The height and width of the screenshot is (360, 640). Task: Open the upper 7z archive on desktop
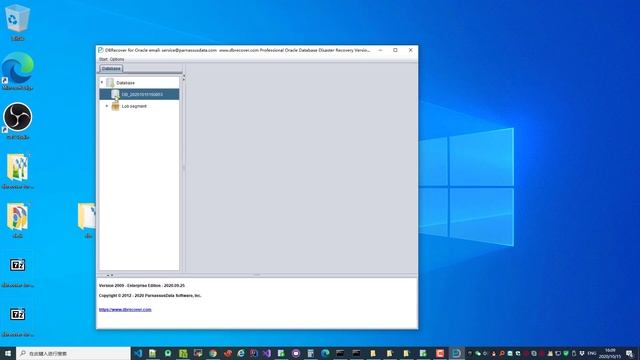(x=17, y=271)
